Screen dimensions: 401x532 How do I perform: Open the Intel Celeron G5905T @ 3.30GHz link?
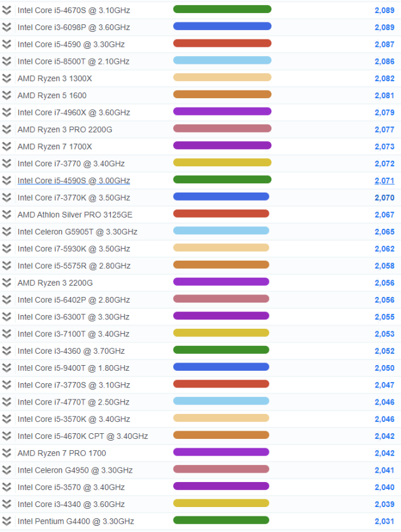[x=78, y=231]
